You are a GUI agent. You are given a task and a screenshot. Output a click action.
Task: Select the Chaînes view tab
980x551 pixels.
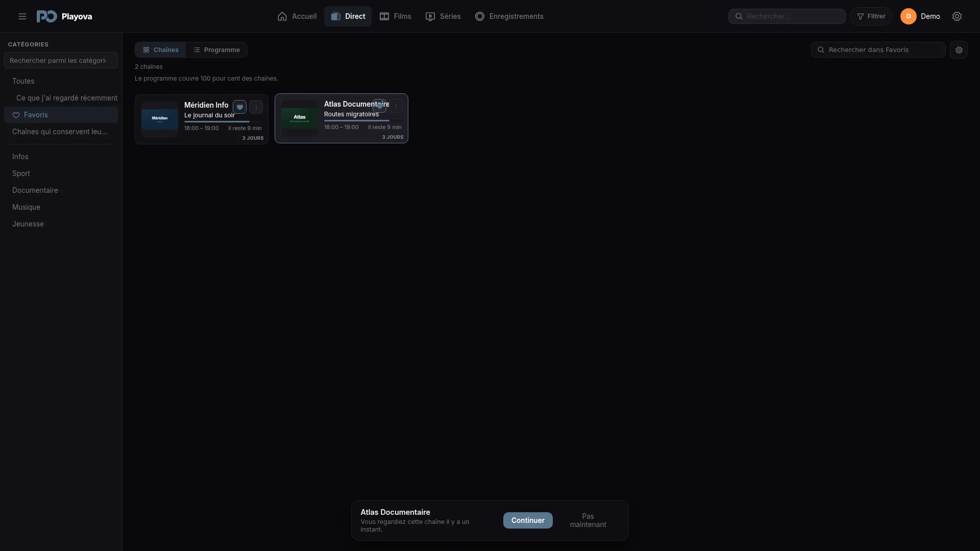click(x=161, y=50)
